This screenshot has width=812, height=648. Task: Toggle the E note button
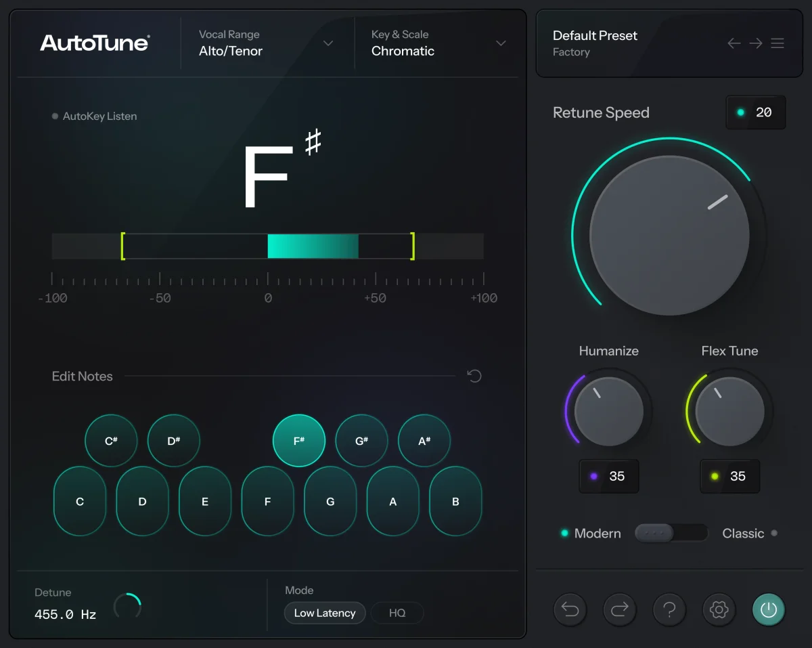[x=205, y=502]
